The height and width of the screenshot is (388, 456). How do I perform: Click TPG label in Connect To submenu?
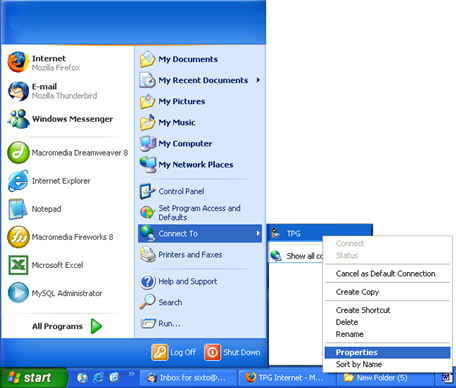click(x=294, y=233)
